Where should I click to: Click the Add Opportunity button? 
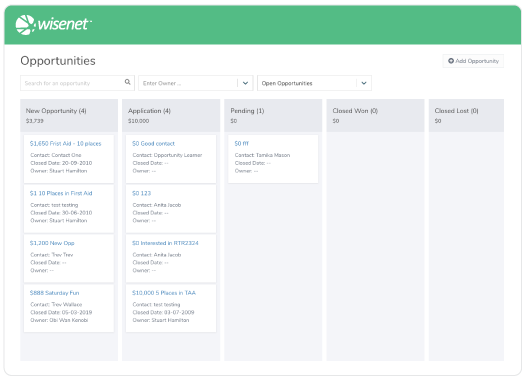click(473, 61)
